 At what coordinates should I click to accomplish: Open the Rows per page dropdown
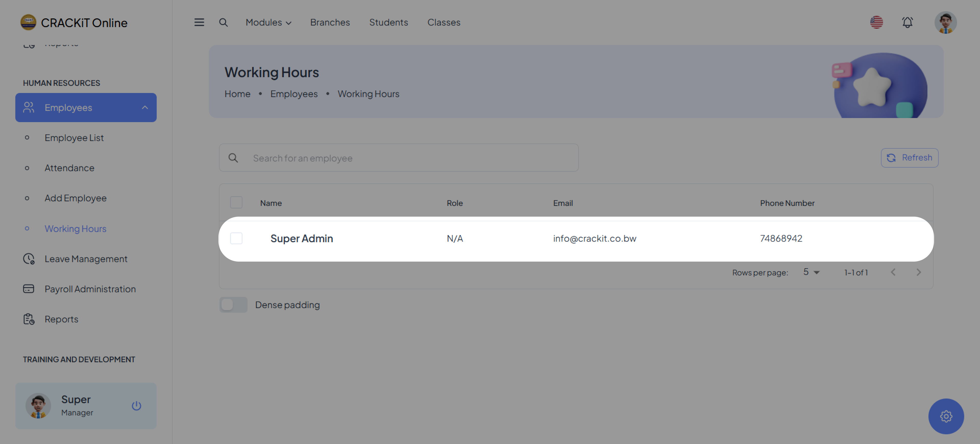click(x=811, y=272)
